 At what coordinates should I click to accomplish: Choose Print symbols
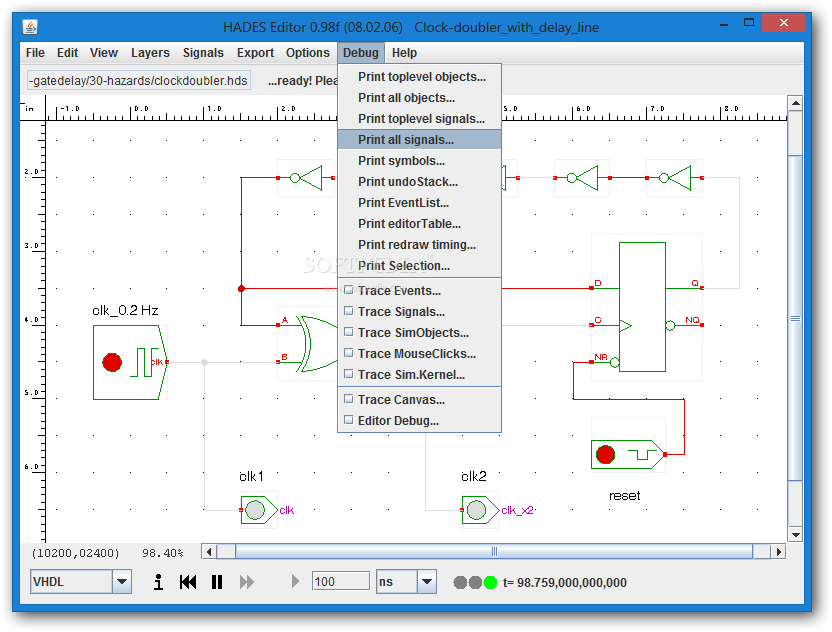(x=419, y=161)
